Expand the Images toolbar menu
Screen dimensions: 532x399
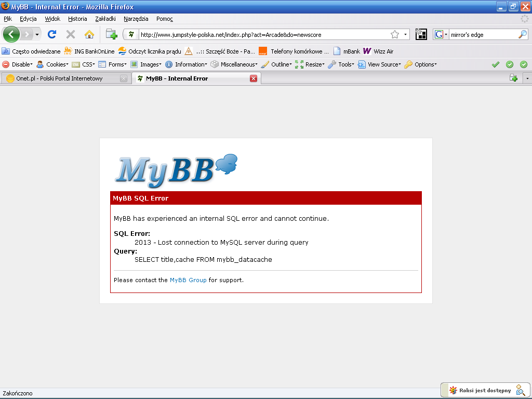click(146, 64)
